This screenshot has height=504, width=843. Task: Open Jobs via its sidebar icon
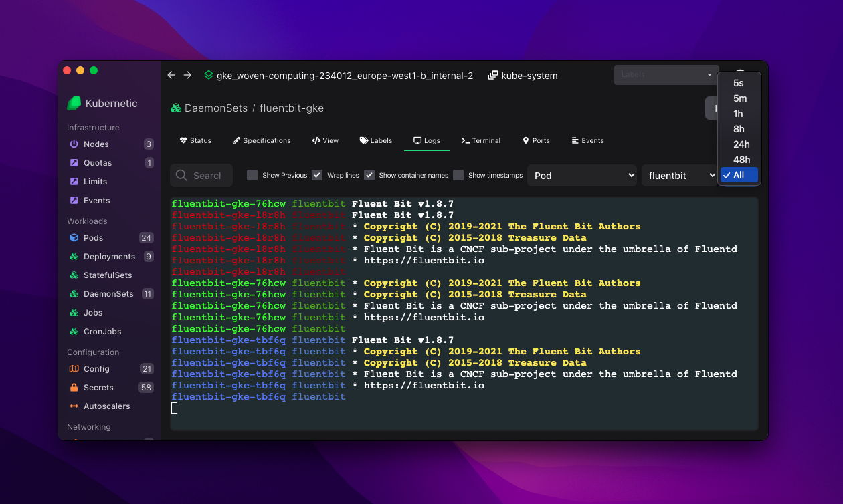[74, 313]
